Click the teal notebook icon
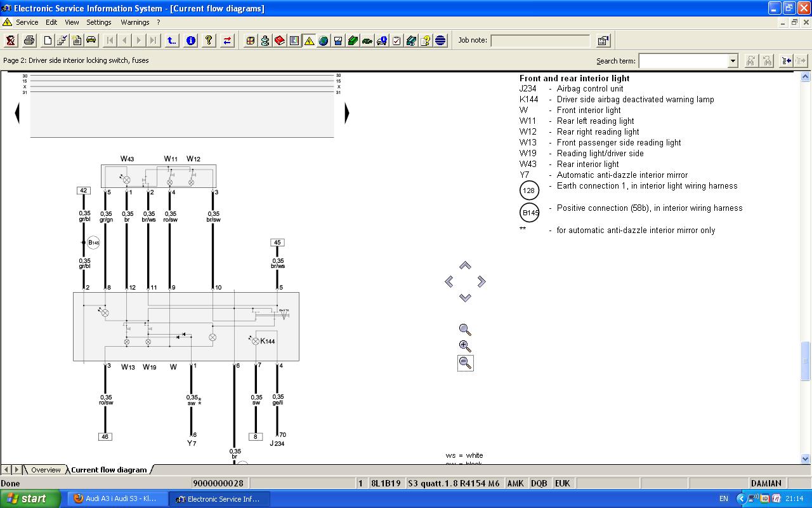 point(411,41)
